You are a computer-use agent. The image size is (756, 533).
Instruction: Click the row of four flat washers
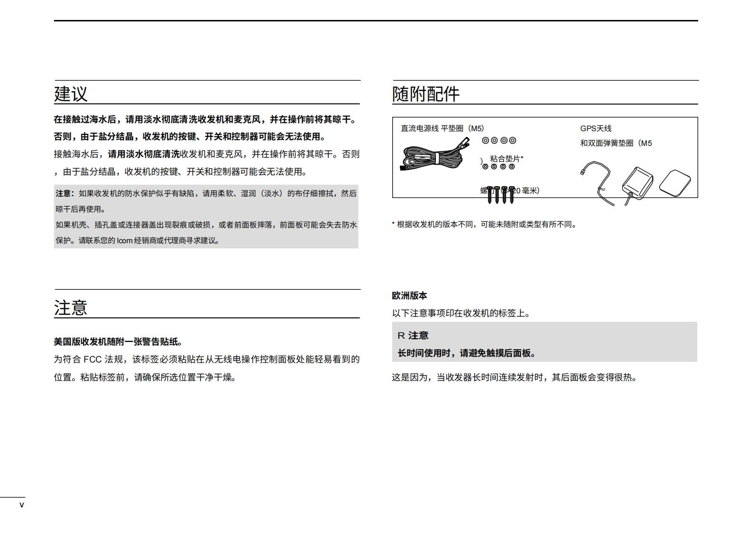(x=499, y=141)
